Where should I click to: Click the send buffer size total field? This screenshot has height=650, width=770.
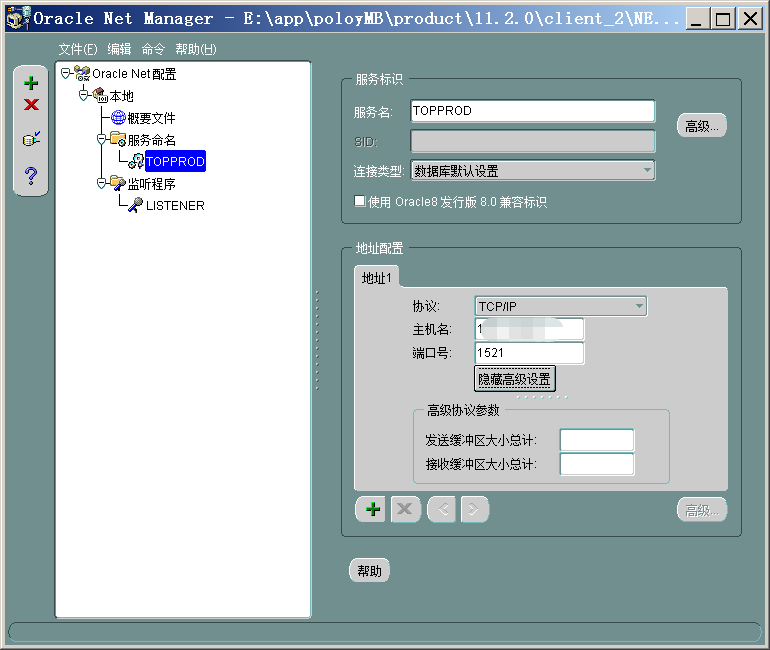click(x=597, y=440)
